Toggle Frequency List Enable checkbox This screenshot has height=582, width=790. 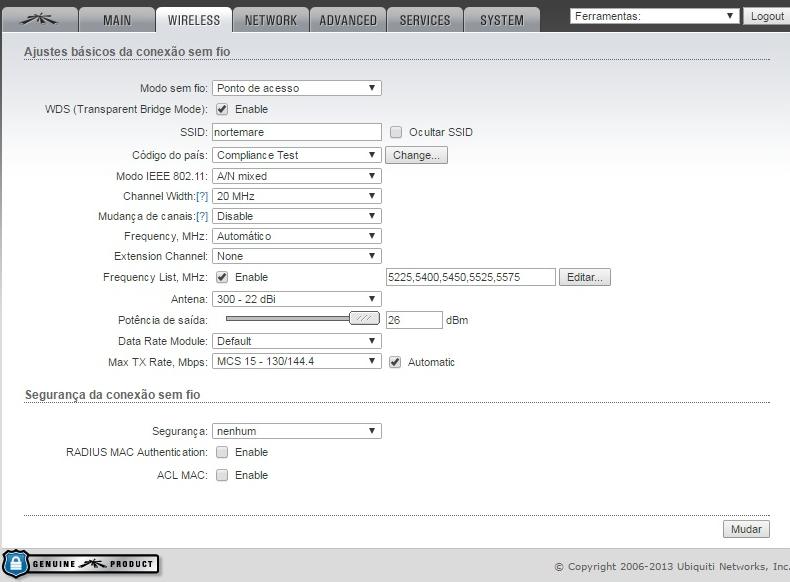(x=222, y=277)
